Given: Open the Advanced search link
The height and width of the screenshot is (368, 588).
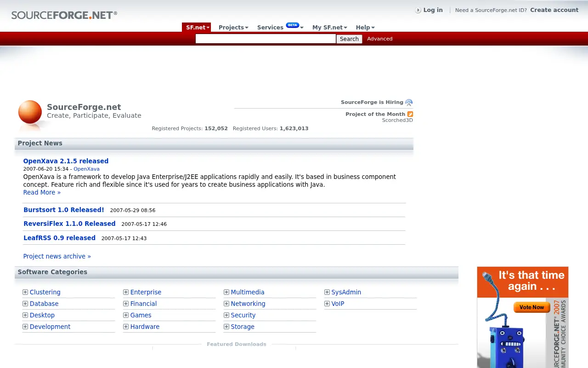Looking at the screenshot, I should (380, 39).
